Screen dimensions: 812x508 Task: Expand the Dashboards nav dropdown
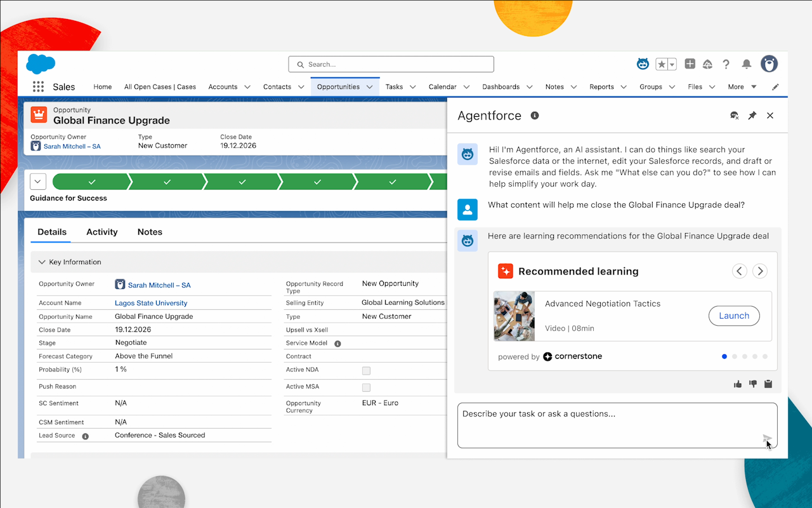pos(530,87)
